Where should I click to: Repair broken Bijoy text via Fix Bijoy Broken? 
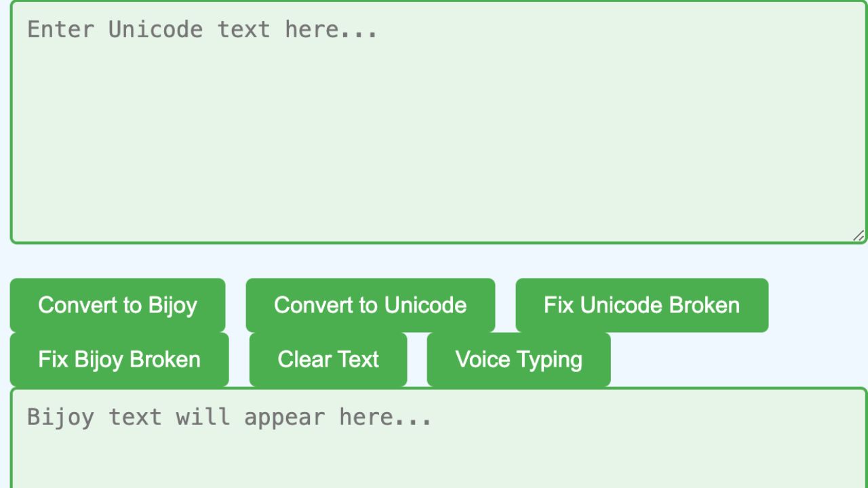tap(119, 359)
